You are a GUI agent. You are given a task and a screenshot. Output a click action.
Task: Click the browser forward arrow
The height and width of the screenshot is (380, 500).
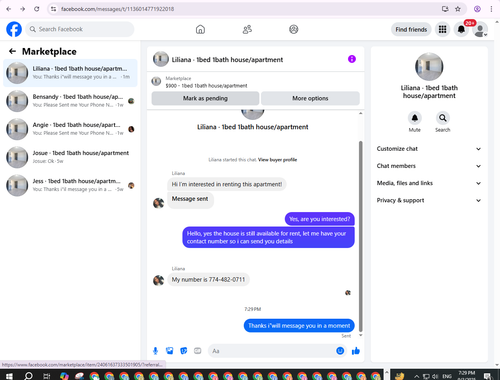pos(23,9)
